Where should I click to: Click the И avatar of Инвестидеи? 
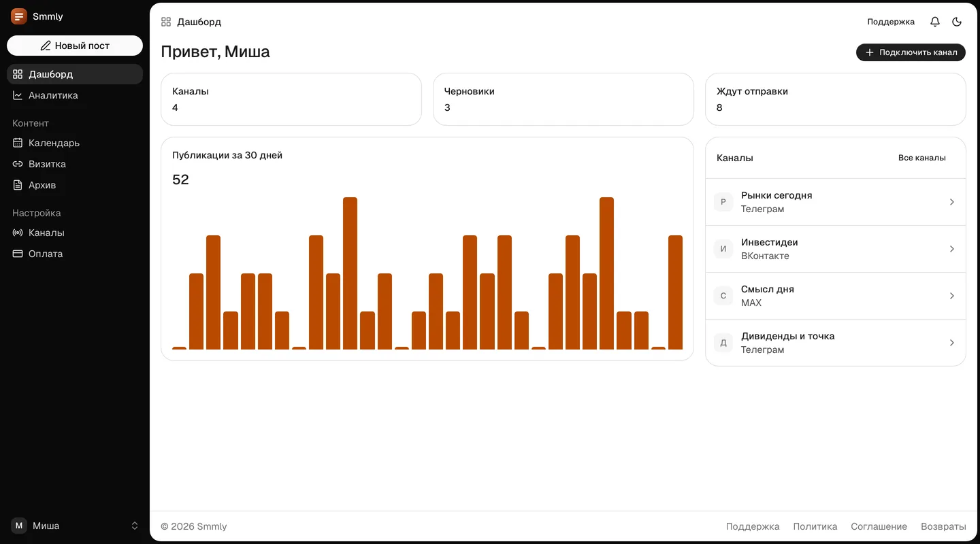[723, 249]
